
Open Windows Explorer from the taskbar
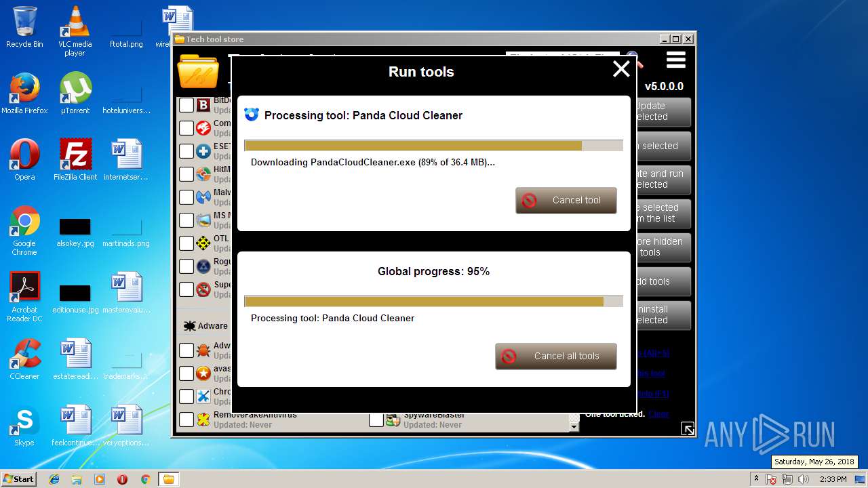[77, 479]
